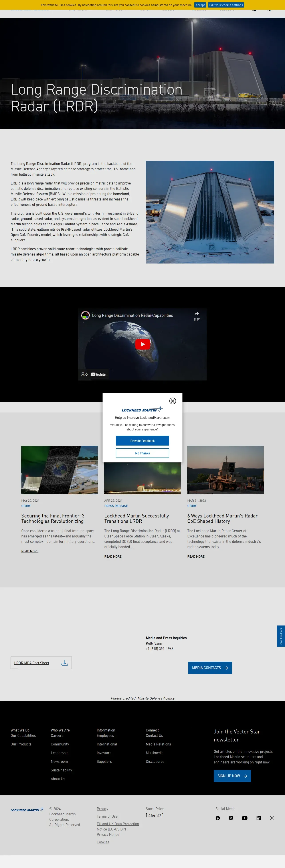Click the Photos credited: Missile Defense Agency caption
This screenshot has width=285, height=868.
pos(142,698)
